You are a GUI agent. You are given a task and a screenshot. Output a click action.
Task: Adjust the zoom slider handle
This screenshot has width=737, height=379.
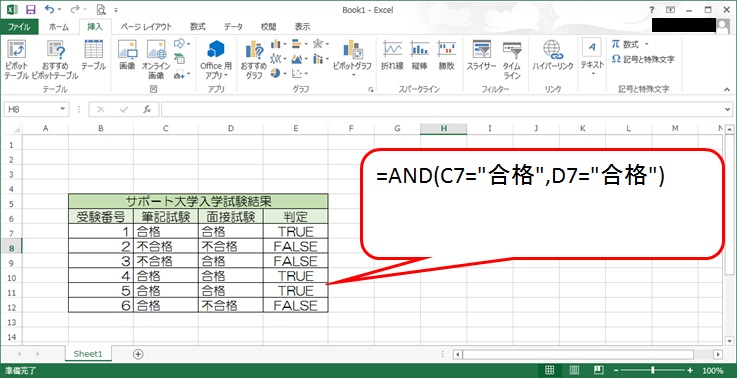[x=653, y=370]
